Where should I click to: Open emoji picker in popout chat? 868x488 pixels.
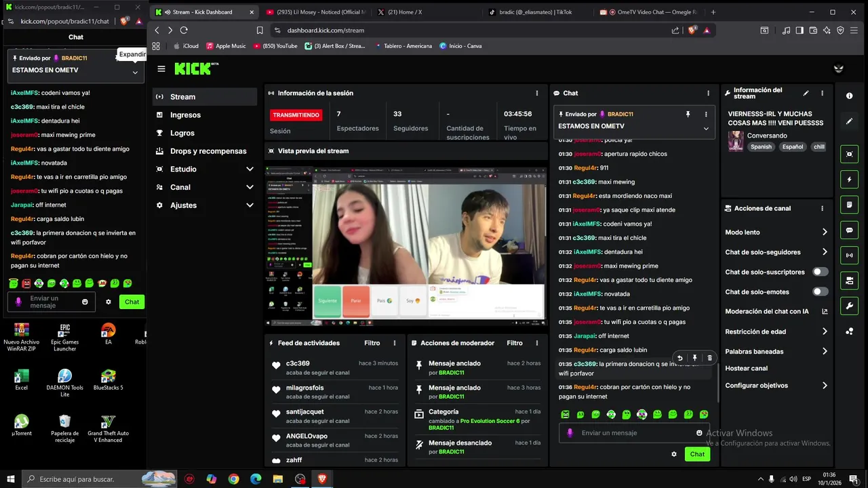click(x=85, y=302)
